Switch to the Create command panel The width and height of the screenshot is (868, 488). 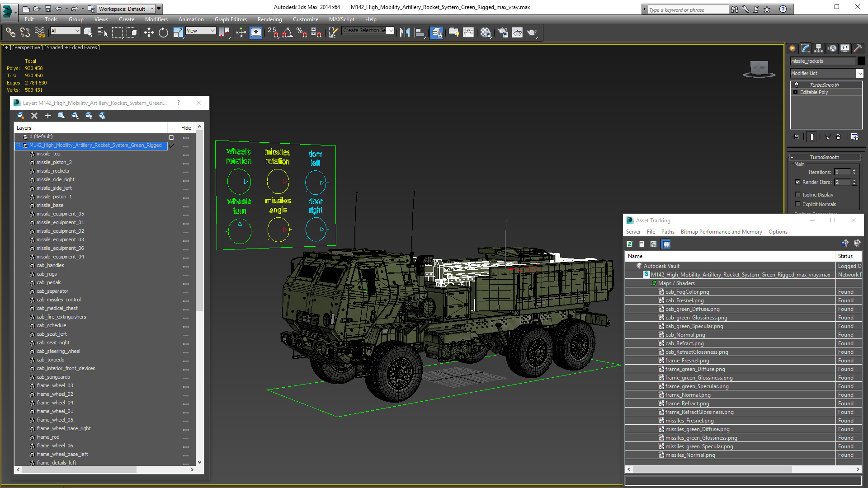(x=793, y=48)
